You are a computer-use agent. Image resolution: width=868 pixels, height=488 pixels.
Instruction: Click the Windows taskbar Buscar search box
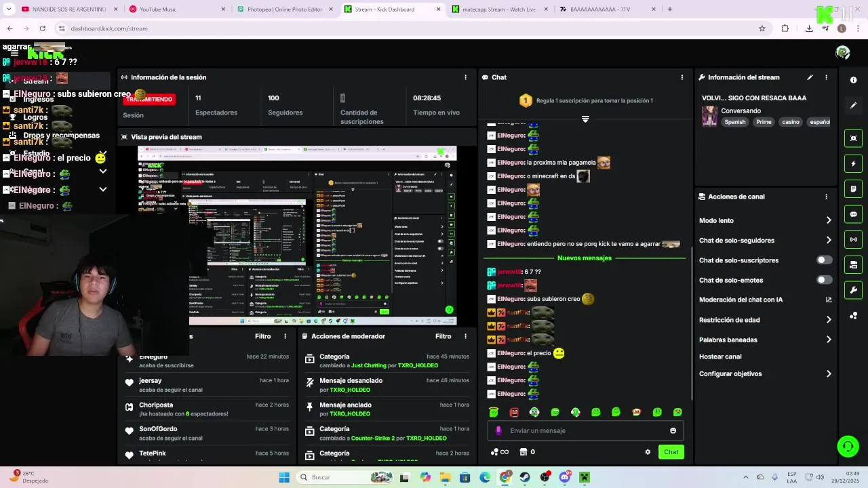click(x=345, y=477)
